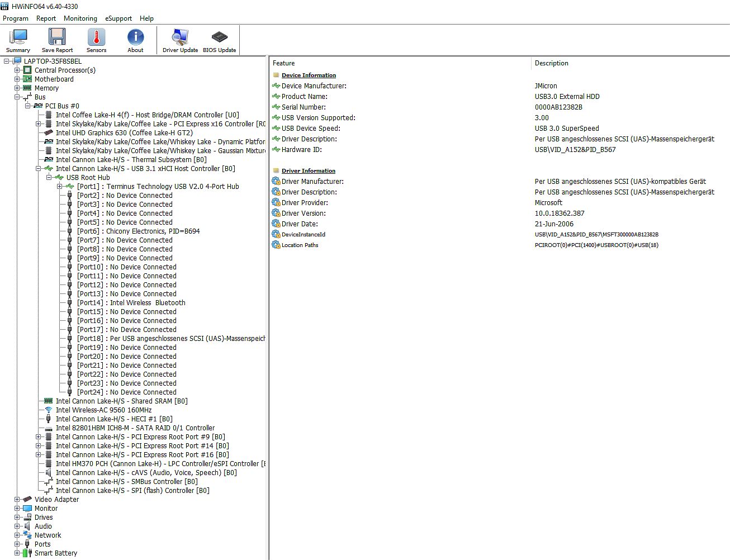Open the Program menu
730x560 pixels.
tap(16, 18)
